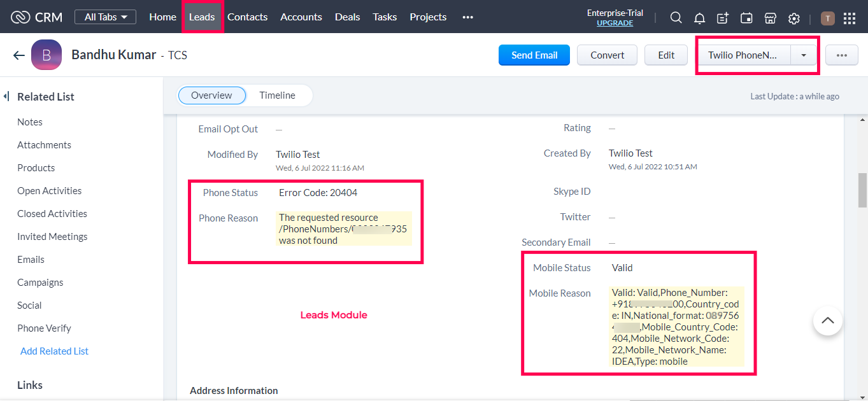Click the Add Related List link
The width and height of the screenshot is (868, 401).
(55, 351)
